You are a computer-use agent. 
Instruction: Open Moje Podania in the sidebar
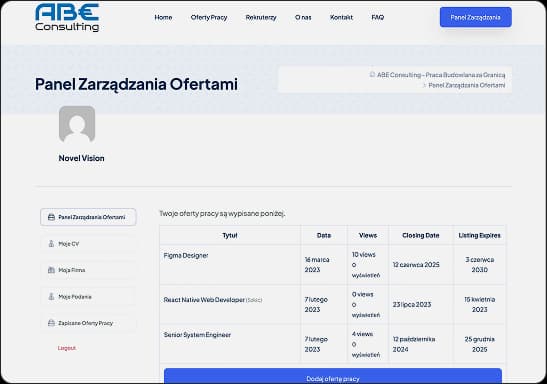[88, 297]
